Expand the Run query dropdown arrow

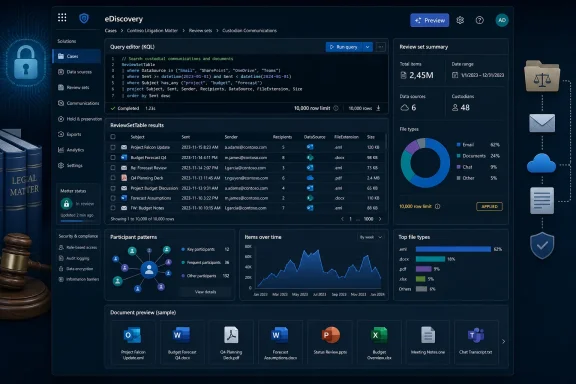(367, 47)
